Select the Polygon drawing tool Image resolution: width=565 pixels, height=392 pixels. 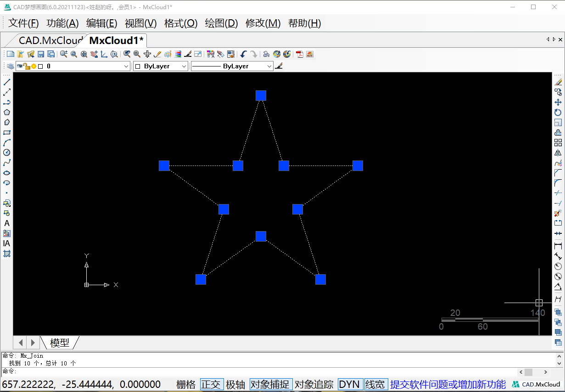click(x=7, y=112)
